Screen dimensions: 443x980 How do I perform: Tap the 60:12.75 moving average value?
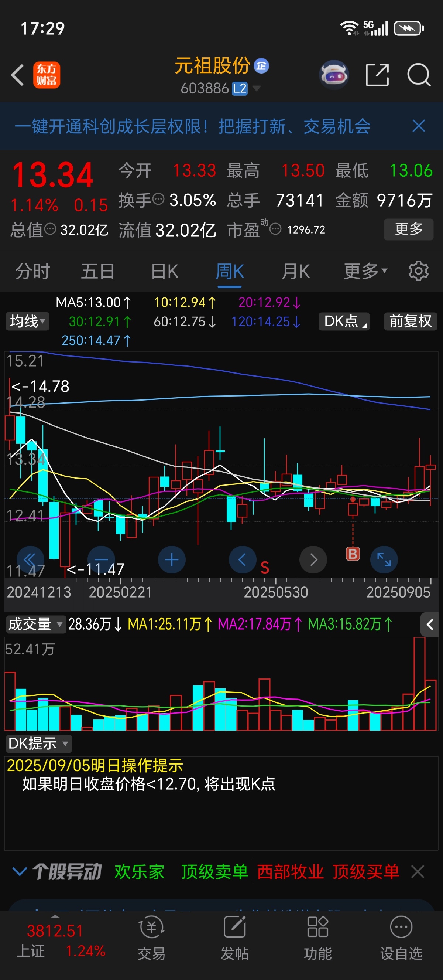[185, 321]
